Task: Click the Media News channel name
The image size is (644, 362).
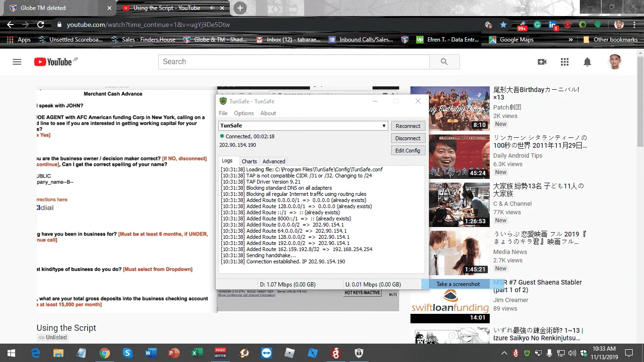Action: pyautogui.click(x=510, y=252)
